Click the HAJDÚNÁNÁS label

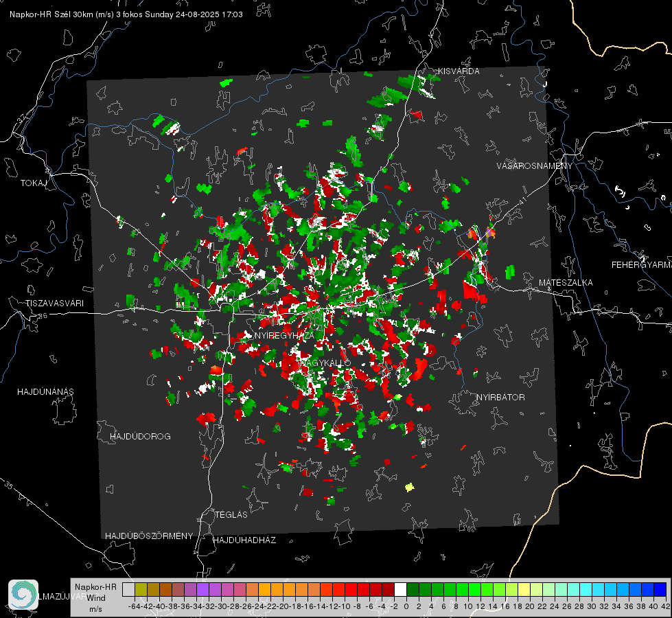(45, 391)
